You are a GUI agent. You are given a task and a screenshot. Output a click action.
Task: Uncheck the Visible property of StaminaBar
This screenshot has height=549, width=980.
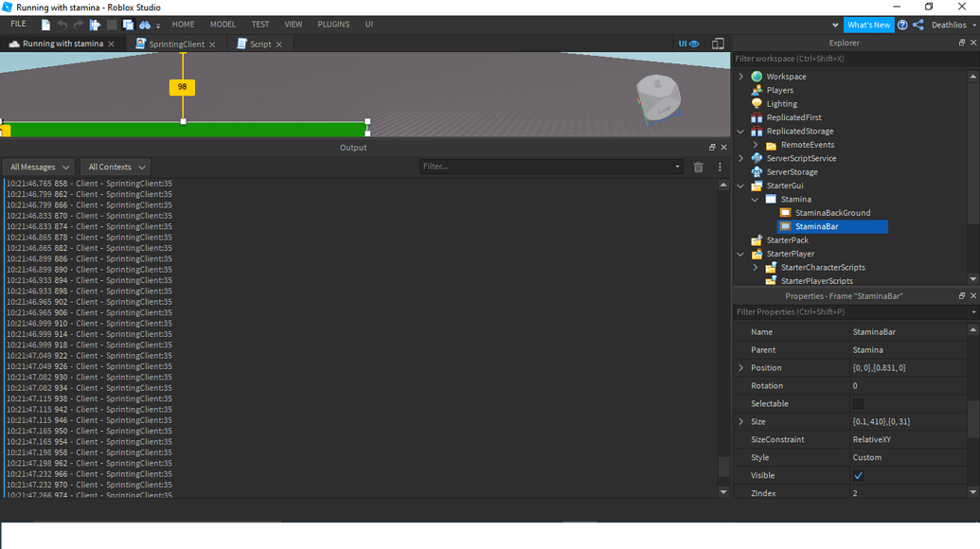[x=858, y=475]
